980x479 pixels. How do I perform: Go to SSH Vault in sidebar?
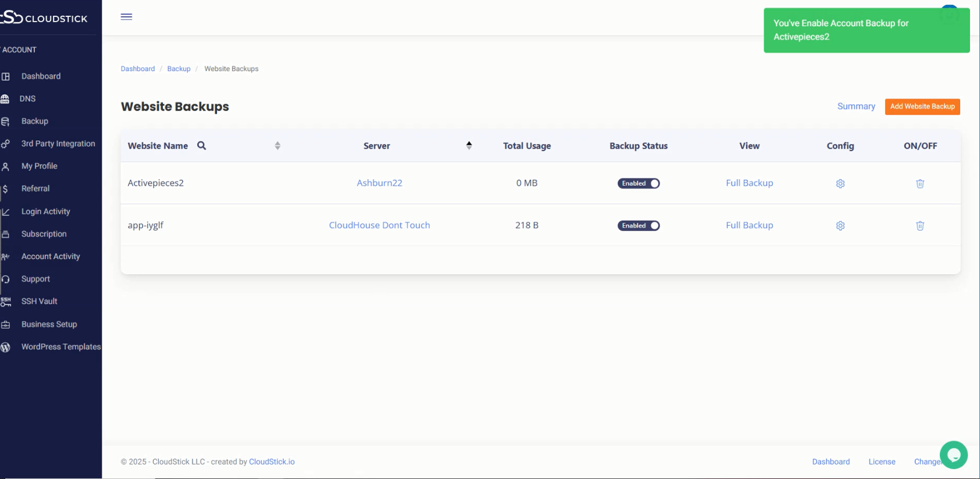tap(39, 301)
